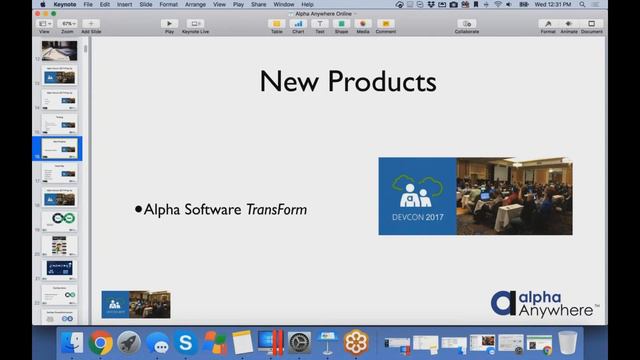Open the Slide menu
This screenshot has height=360, width=640.
pyautogui.click(x=146, y=4)
